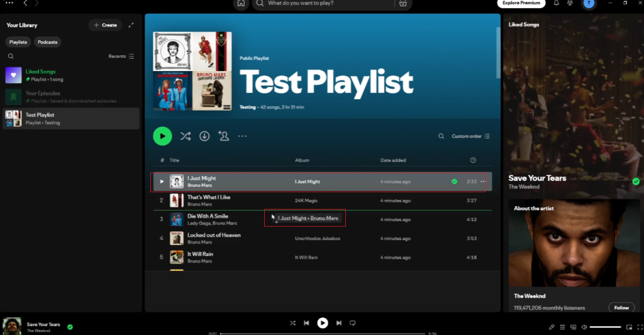This screenshot has width=644, height=335.
Task: Seek on the playback progress bar
Action: point(323,333)
